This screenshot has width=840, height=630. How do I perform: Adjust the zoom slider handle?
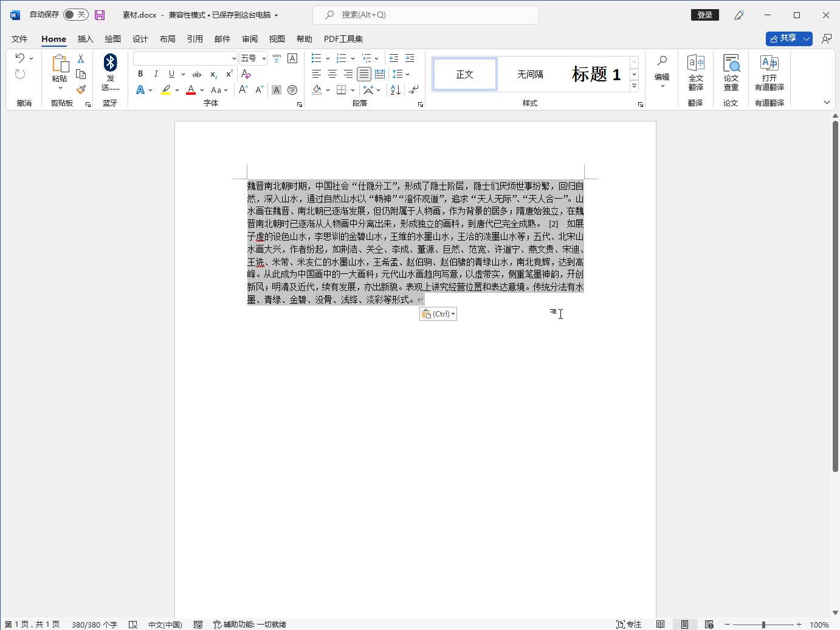click(x=763, y=625)
